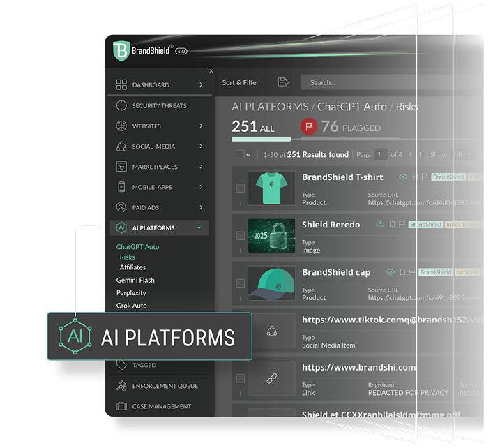
Task: Click the Paid Ads cursor icon
Action: (121, 207)
